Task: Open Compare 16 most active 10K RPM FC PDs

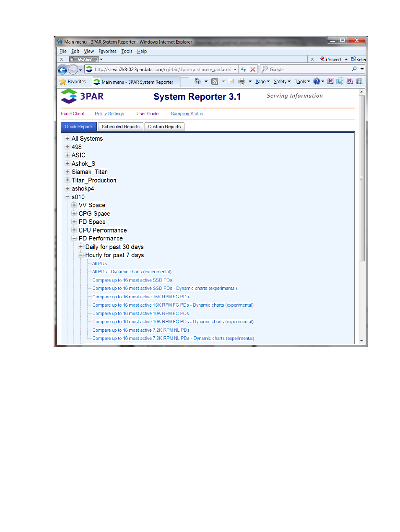Action: point(140,313)
